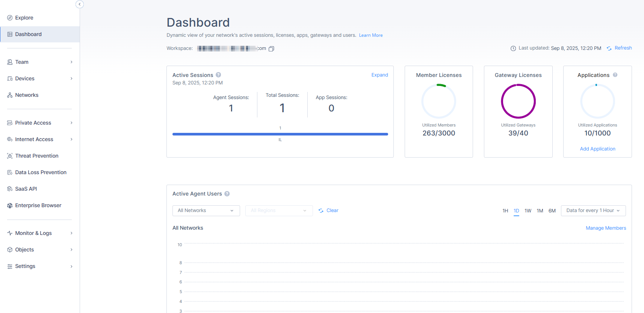Screen dimensions: 644x313
Task: Switch time range to 1W
Action: click(x=528, y=211)
